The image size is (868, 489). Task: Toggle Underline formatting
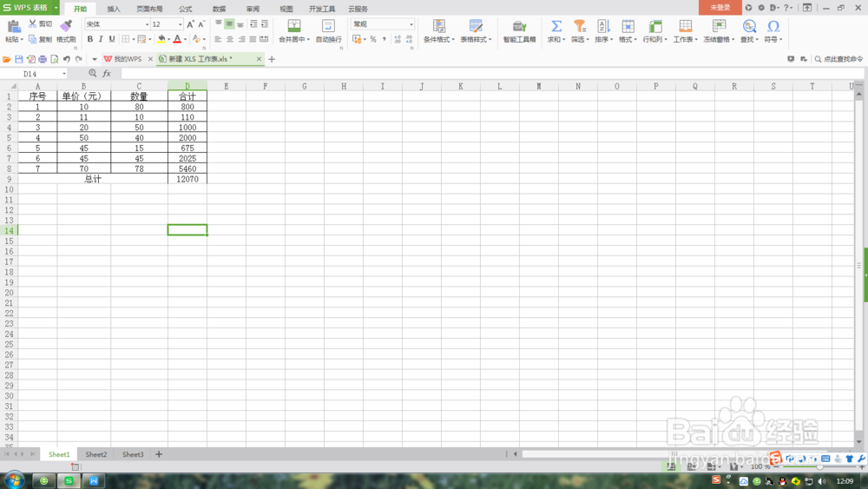point(112,39)
